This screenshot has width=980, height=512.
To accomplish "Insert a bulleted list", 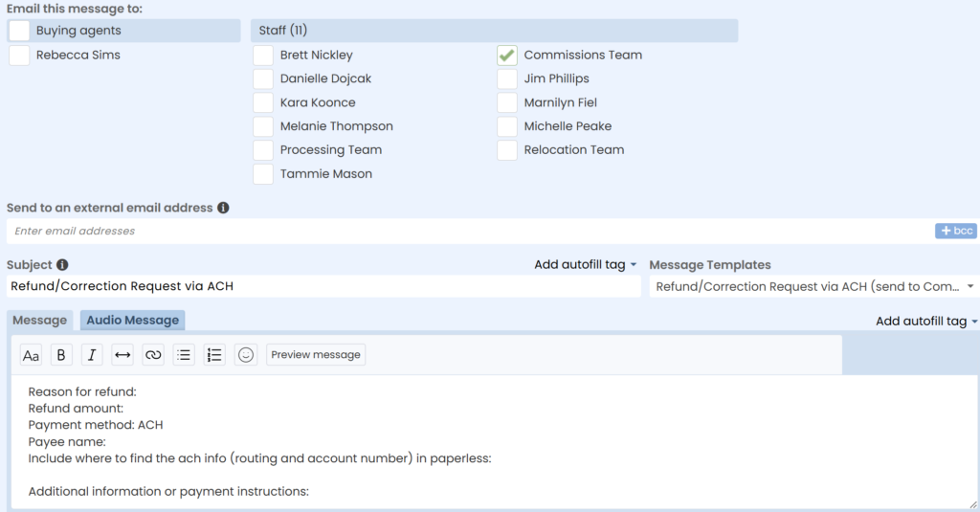I will click(x=184, y=355).
